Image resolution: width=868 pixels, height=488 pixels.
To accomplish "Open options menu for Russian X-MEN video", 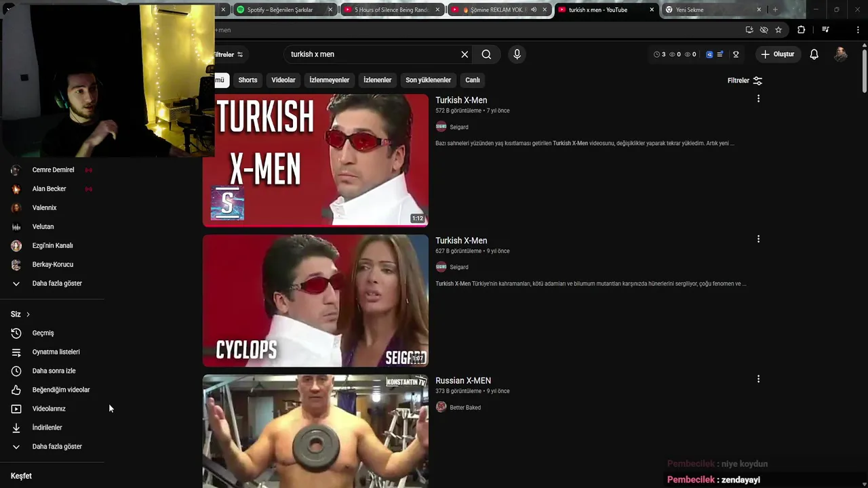I will pyautogui.click(x=758, y=380).
